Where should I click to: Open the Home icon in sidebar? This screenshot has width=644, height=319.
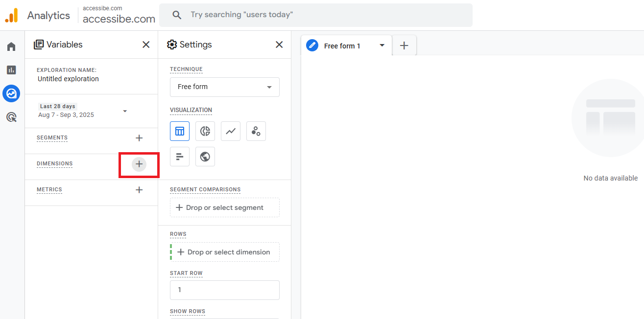(11, 46)
